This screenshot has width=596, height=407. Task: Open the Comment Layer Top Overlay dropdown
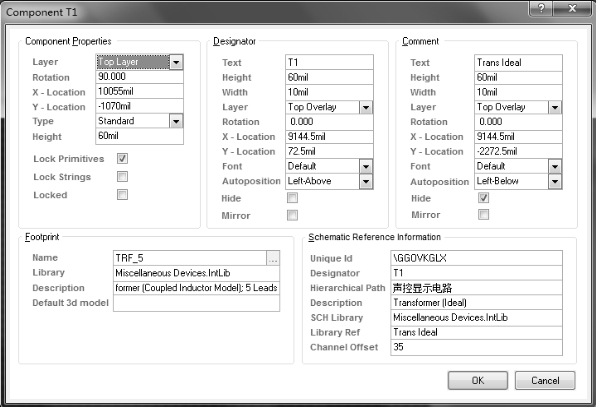coord(555,108)
